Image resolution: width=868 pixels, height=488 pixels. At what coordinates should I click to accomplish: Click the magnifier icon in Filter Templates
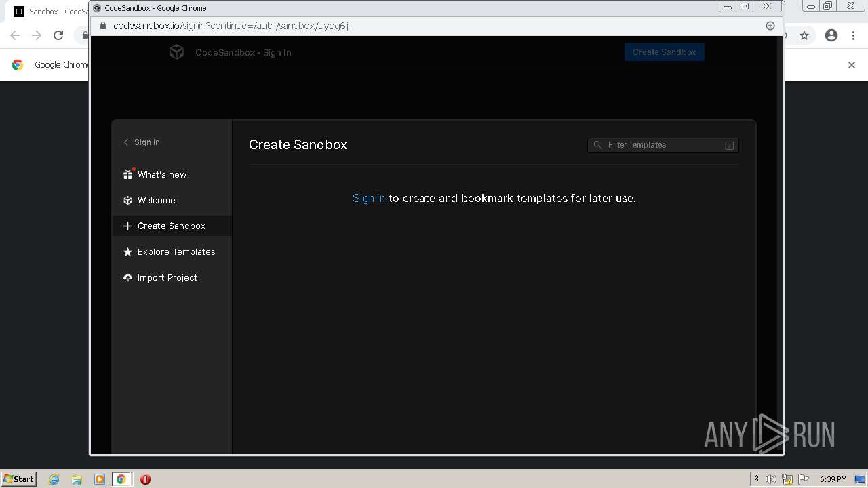(597, 145)
